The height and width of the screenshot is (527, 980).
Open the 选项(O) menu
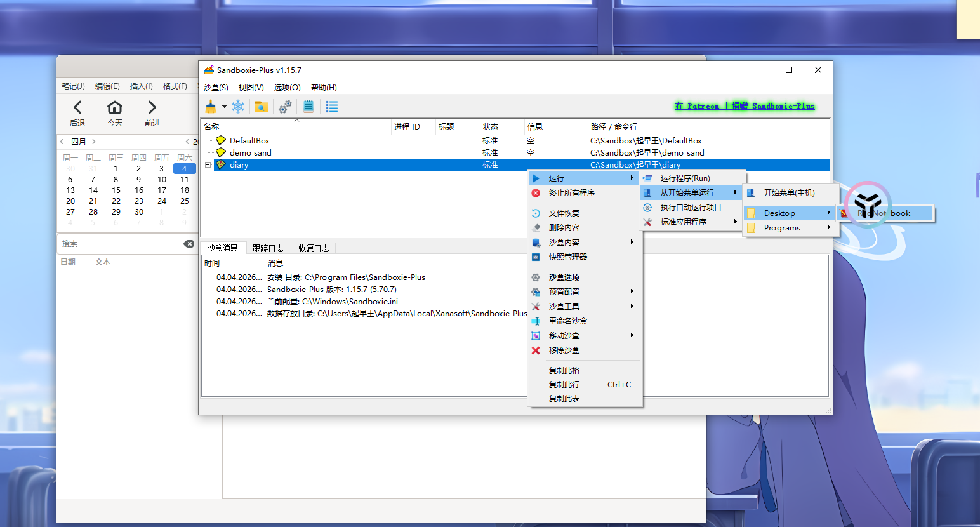pos(288,88)
